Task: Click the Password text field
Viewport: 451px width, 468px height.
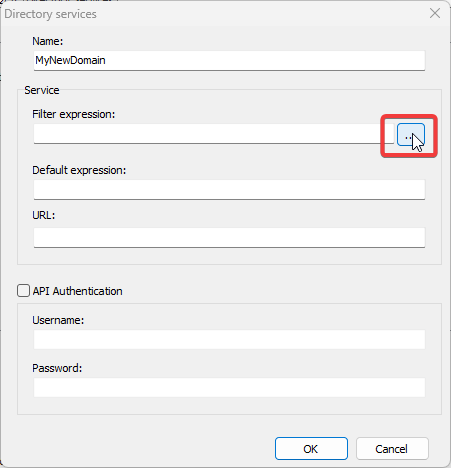Action: (229, 387)
